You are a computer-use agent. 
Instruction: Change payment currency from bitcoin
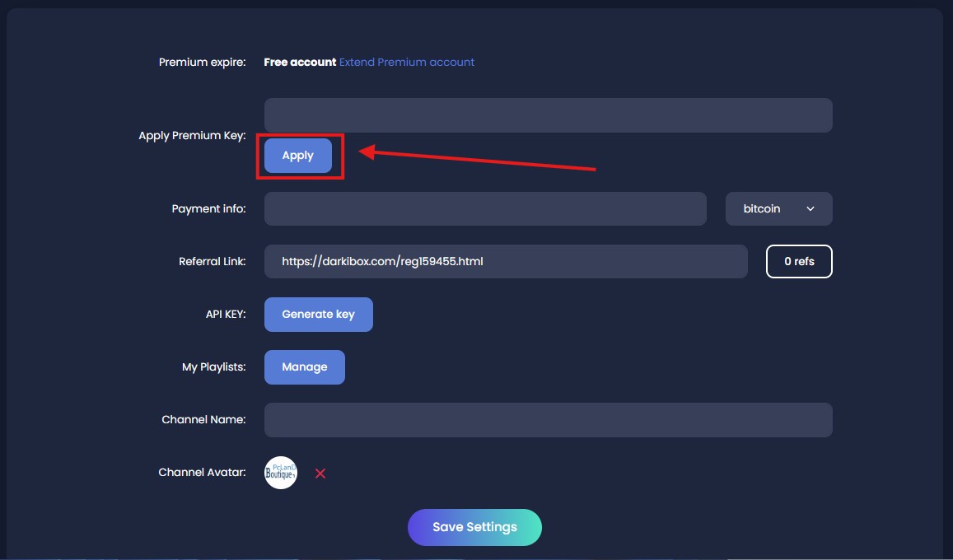pos(778,208)
